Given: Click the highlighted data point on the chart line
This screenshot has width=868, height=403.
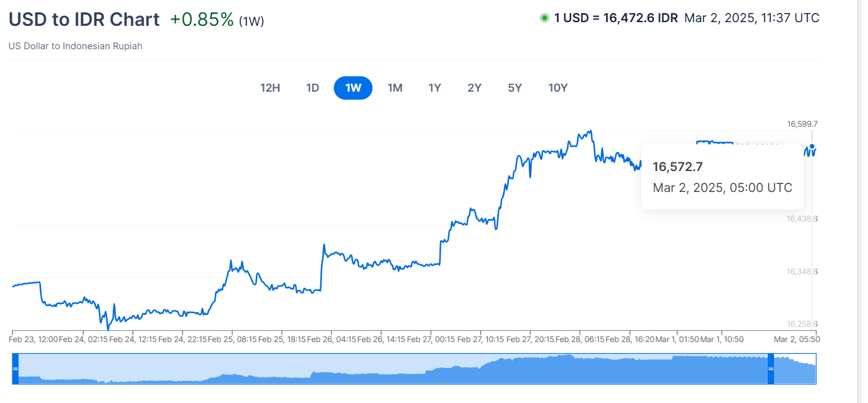Looking at the screenshot, I should click(x=813, y=147).
